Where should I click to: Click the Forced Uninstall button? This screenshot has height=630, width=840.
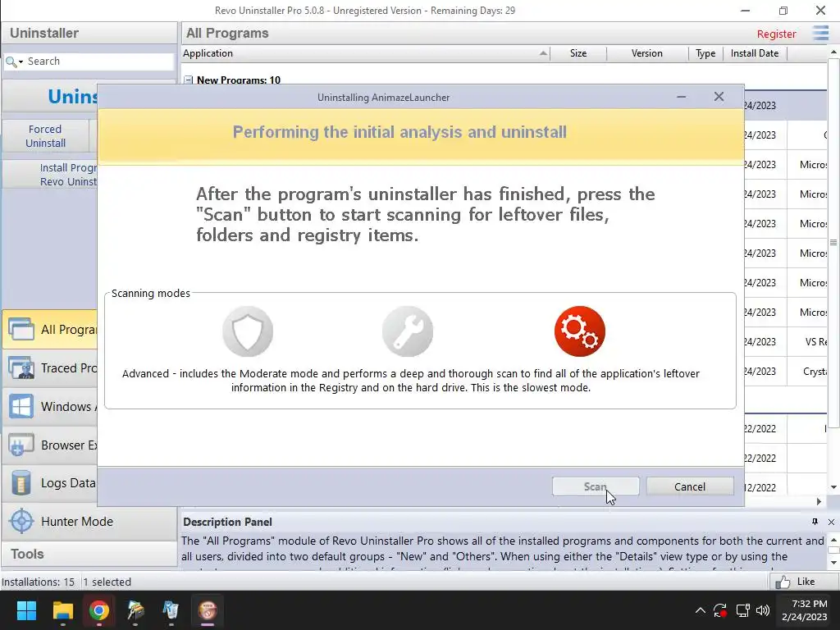click(x=46, y=136)
